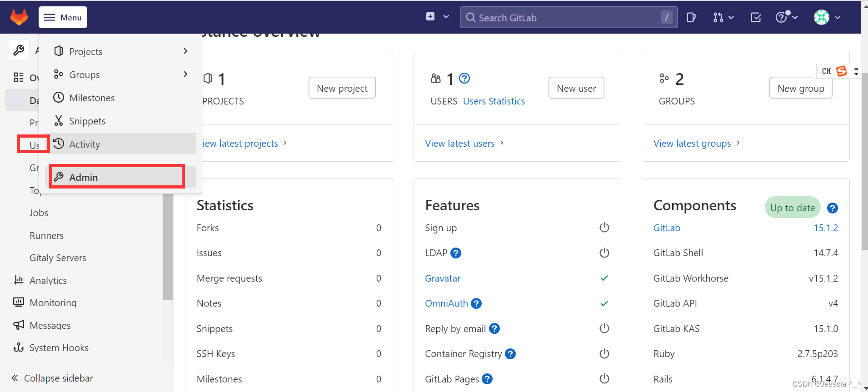The height and width of the screenshot is (392, 868).
Task: Open System Hooks in the sidebar
Action: point(59,347)
